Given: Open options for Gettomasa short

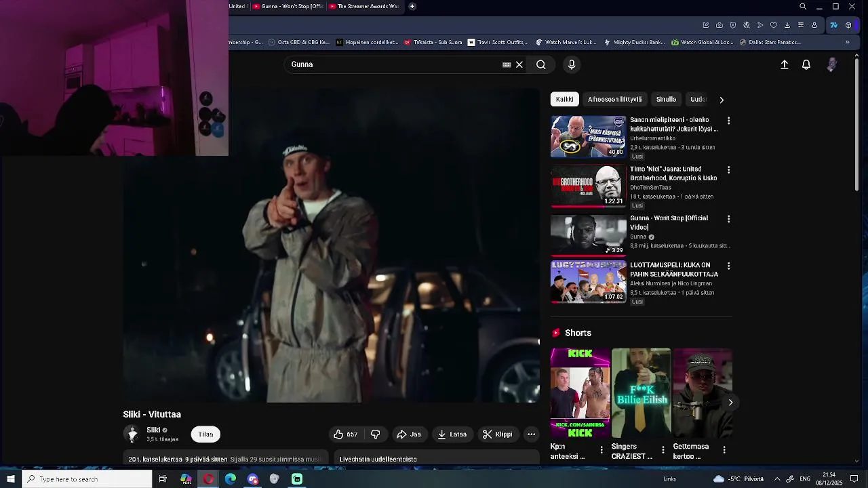Looking at the screenshot, I should 724,449.
